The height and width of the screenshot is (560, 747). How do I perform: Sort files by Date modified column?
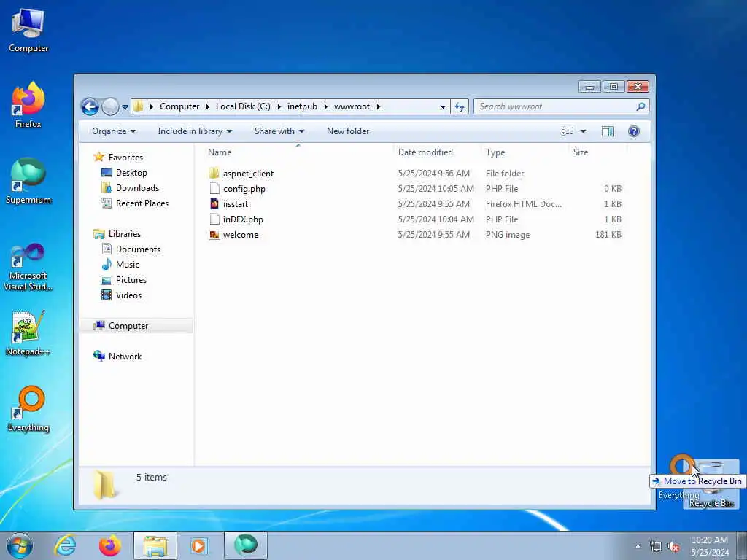(438, 152)
